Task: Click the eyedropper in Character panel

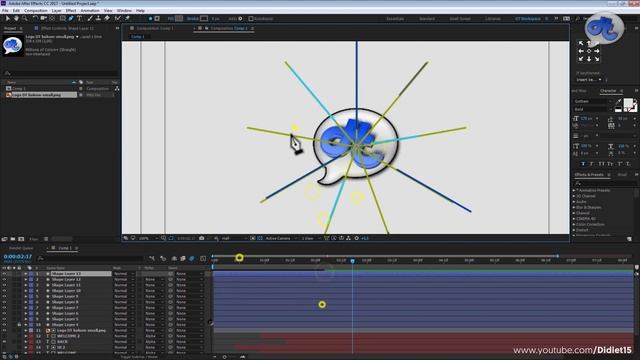Action: tap(619, 101)
